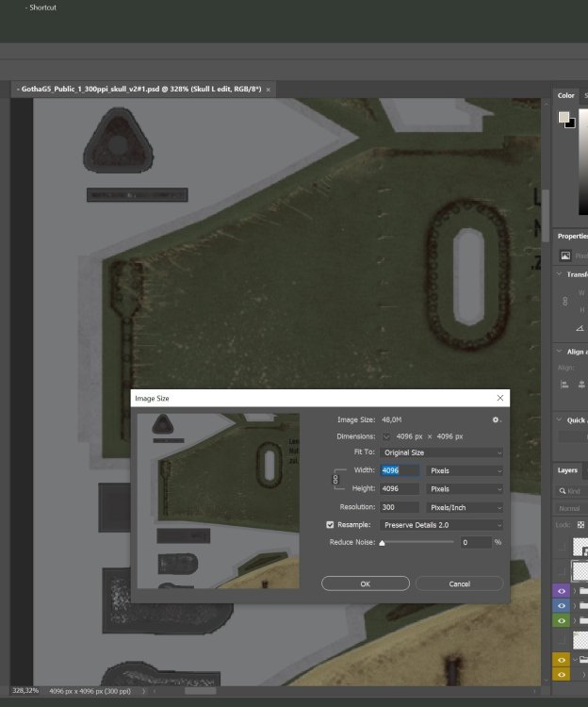The height and width of the screenshot is (707, 588).
Task: Click OK to apply image size
Action: (x=365, y=584)
